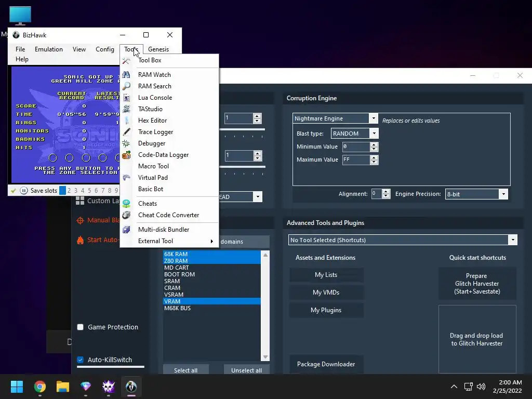Click the Minimum Value input field
The height and width of the screenshot is (399, 532).
(356, 147)
